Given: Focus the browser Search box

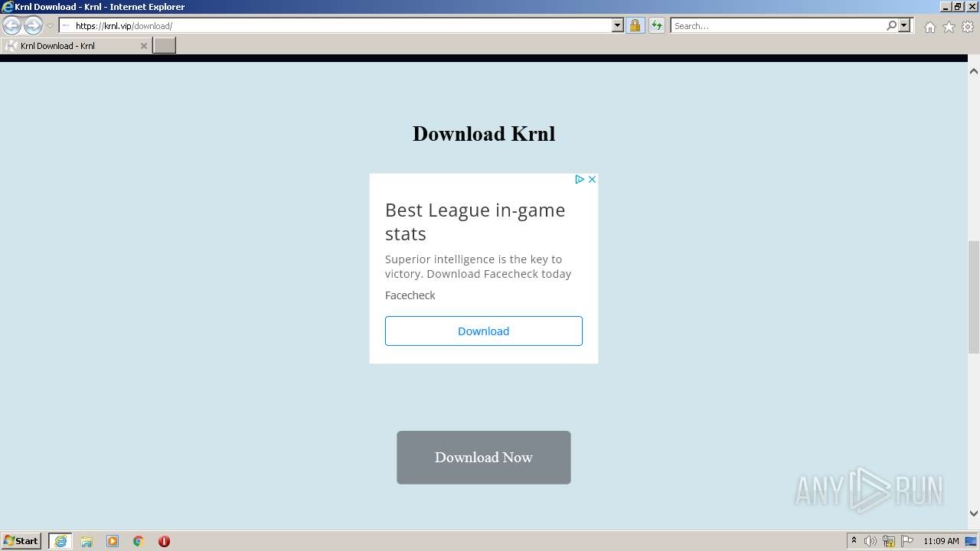Looking at the screenshot, I should 777,26.
